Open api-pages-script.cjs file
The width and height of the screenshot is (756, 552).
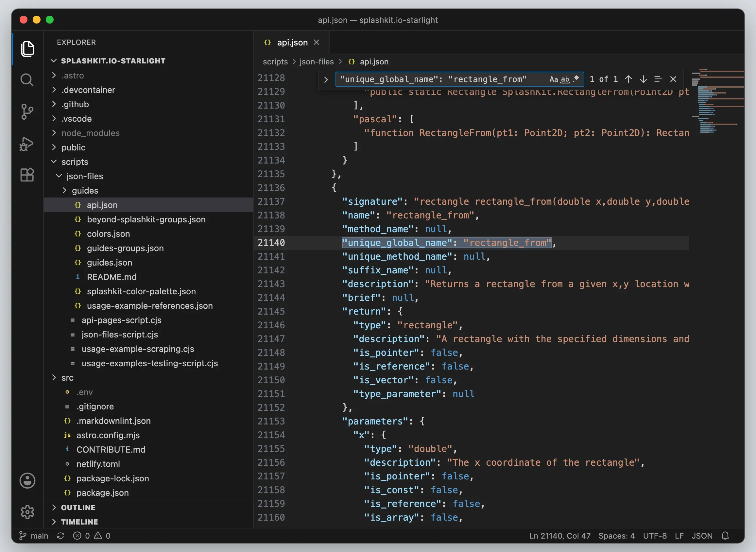coord(149,320)
